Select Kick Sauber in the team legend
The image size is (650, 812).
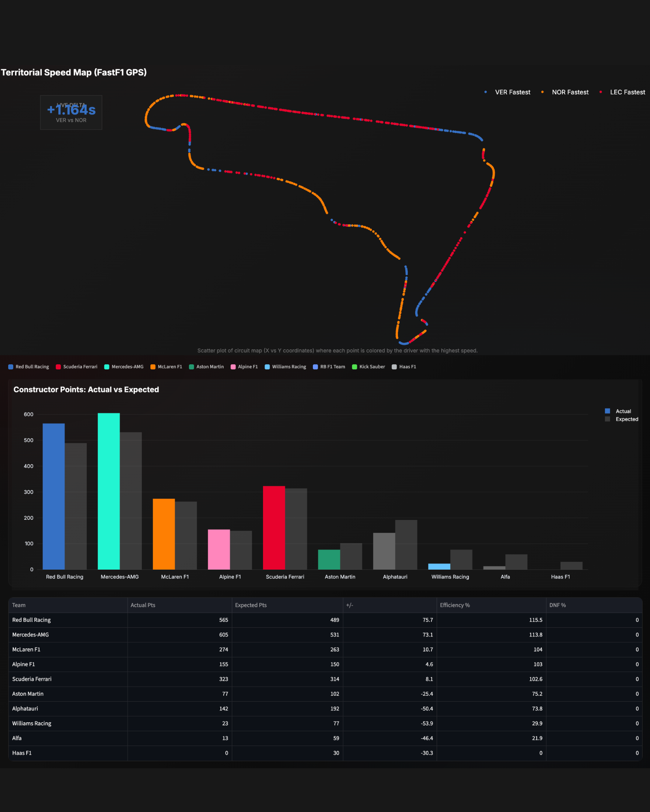[x=368, y=367]
